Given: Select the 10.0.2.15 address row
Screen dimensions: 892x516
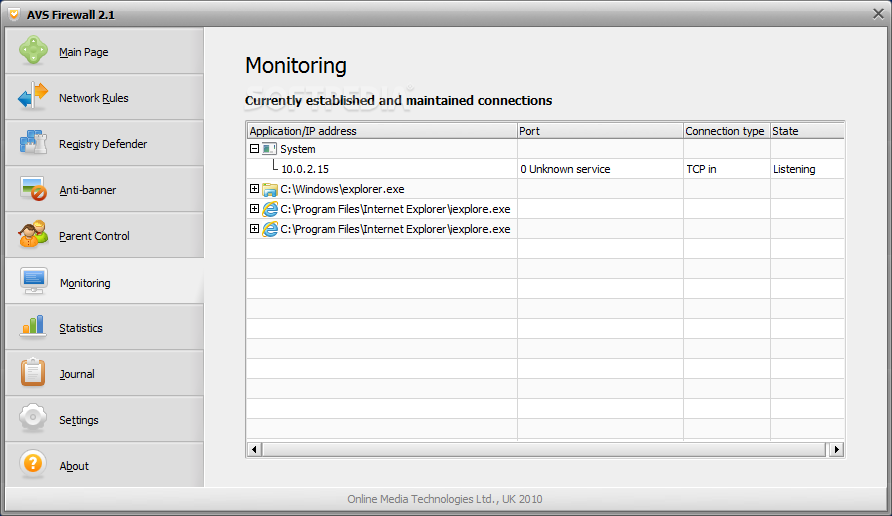Looking at the screenshot, I should 546,169.
